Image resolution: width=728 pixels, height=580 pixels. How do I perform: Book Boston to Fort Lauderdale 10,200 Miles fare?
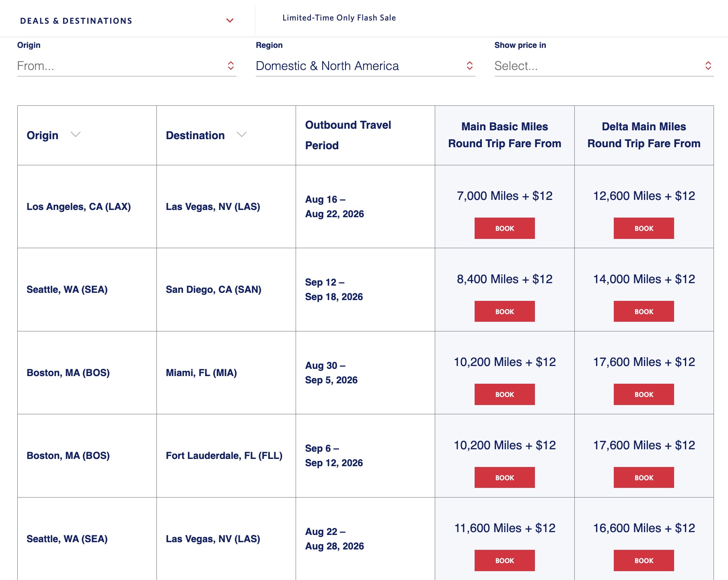[504, 477]
